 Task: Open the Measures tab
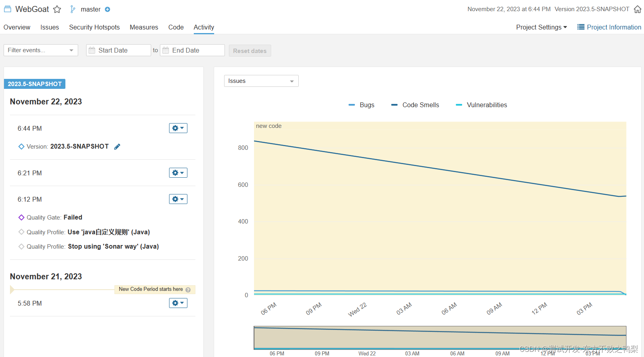coord(144,27)
